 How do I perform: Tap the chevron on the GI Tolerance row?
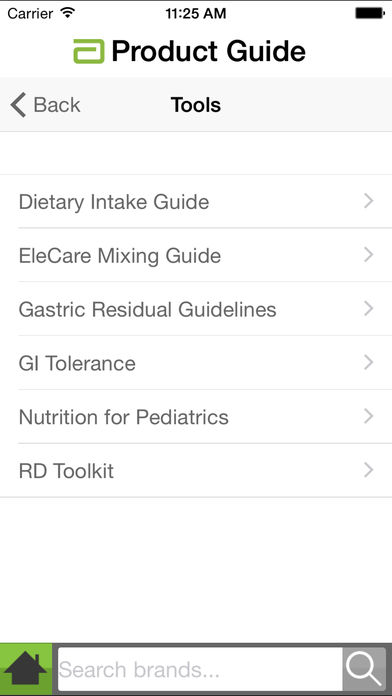[x=368, y=363]
